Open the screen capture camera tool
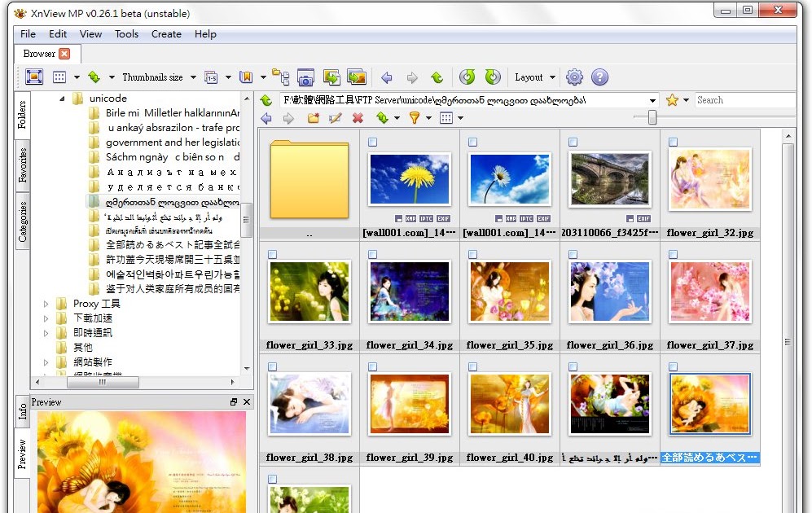 pos(305,77)
